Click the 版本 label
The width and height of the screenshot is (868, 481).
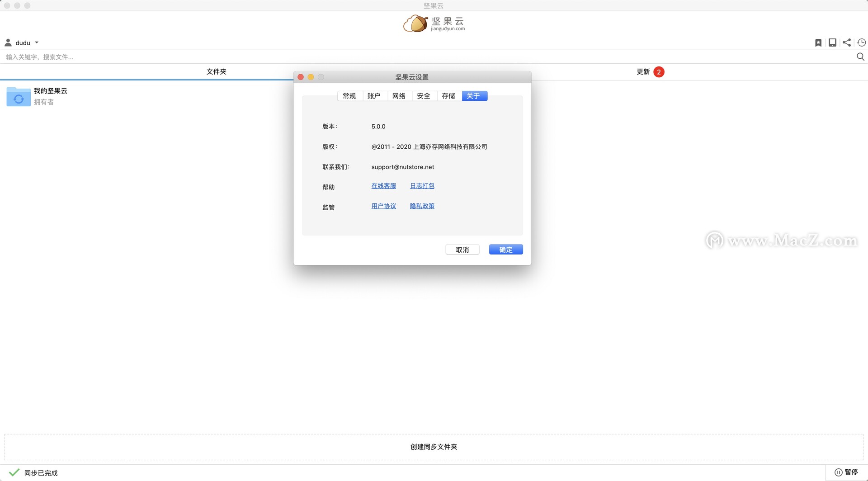330,127
